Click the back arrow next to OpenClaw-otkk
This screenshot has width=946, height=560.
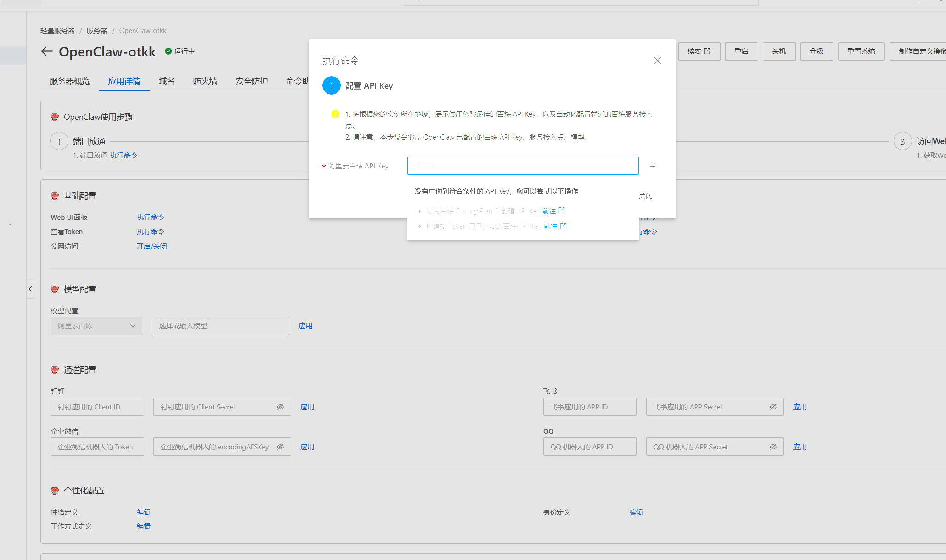coord(46,51)
